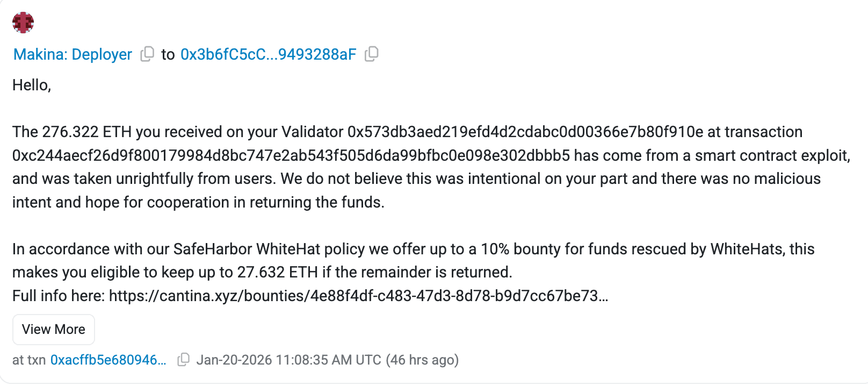Select the duplicate icon near 0xacffb5e680946
This screenshot has width=868, height=385.
point(184,360)
